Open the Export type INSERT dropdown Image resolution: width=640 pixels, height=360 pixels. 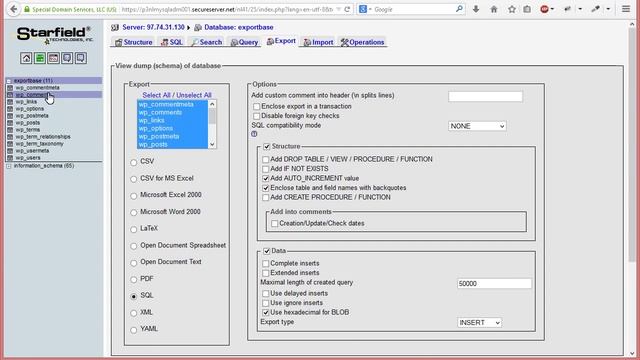(x=479, y=322)
